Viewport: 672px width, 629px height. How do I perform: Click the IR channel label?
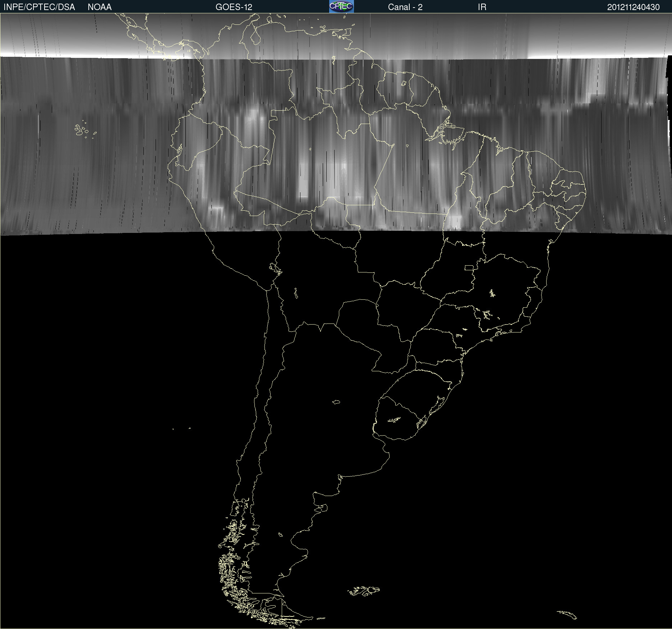pyautogui.click(x=482, y=7)
